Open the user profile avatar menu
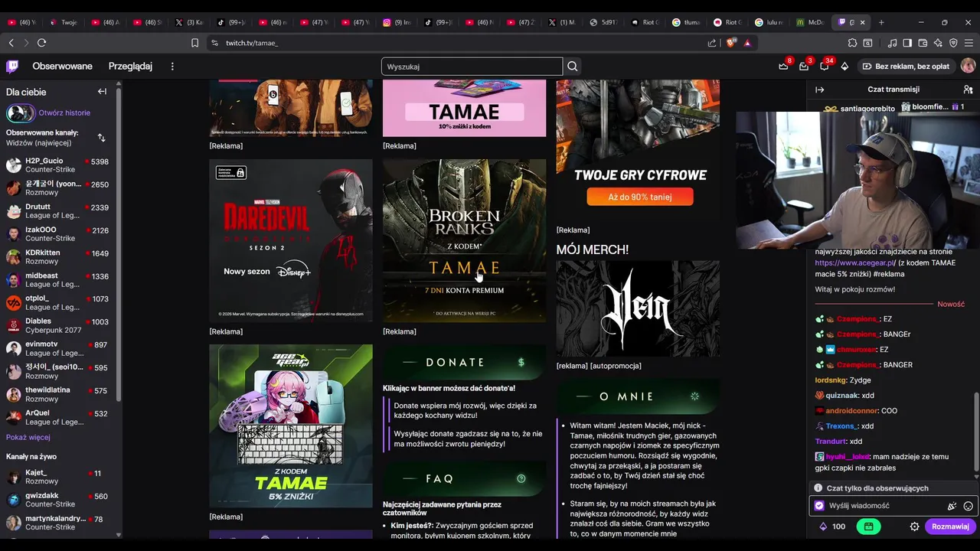The image size is (980, 551). (968, 67)
